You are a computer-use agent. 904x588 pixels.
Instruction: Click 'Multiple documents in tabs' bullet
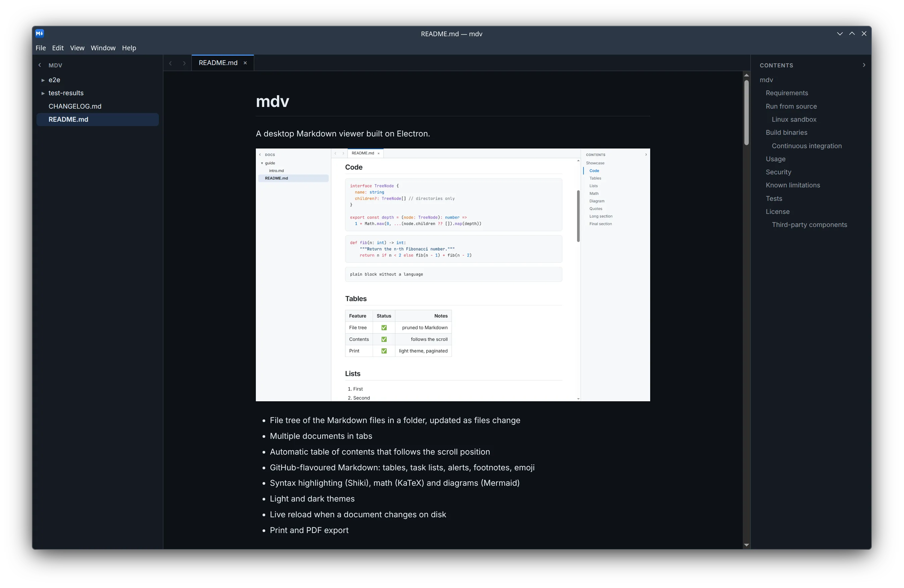321,436
